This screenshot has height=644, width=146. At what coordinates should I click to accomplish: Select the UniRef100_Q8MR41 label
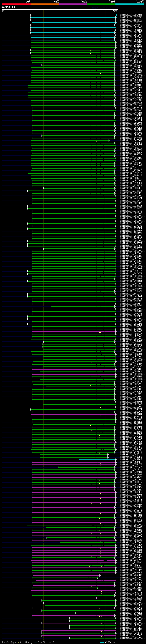(x=131, y=371)
